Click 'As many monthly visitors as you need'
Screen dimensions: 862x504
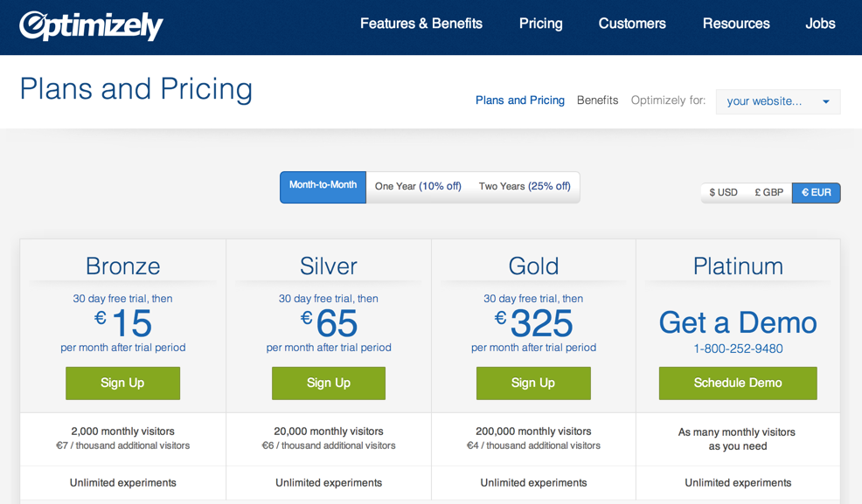737,439
